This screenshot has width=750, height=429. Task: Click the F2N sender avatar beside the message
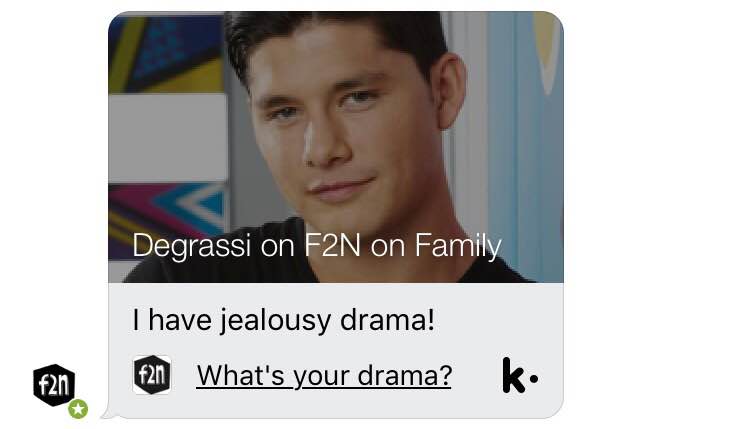pyautogui.click(x=54, y=385)
